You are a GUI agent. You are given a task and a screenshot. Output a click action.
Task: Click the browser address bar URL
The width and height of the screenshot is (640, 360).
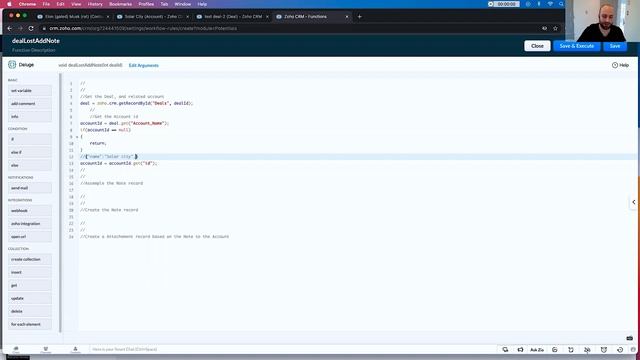click(143, 29)
